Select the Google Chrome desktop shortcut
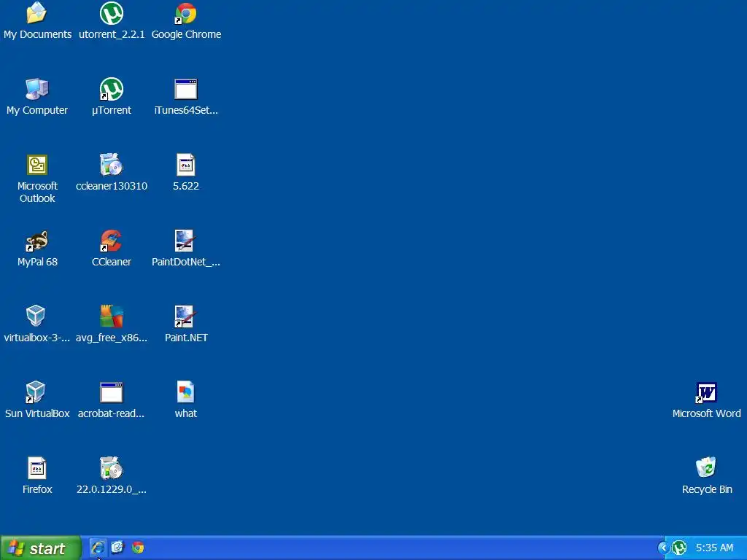747x560 pixels. (186, 13)
